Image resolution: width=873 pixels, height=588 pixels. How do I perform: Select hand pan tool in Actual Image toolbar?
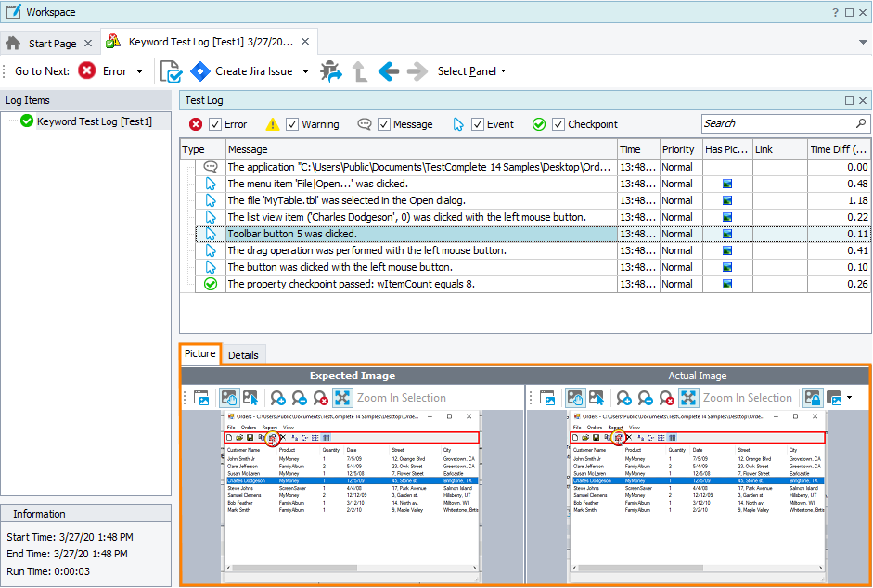pyautogui.click(x=575, y=398)
